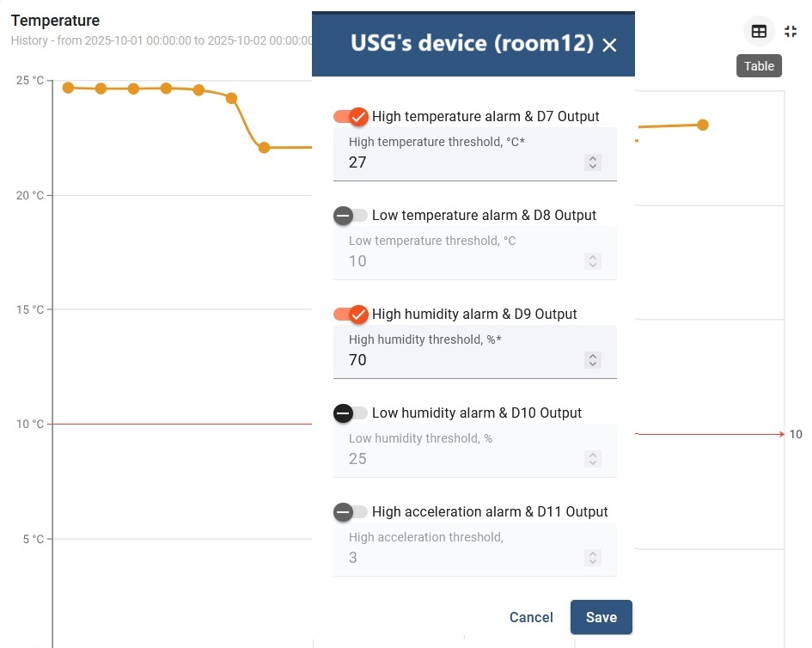Select the data point at the temperature drop
This screenshot has height=648, width=812.
coord(263,148)
